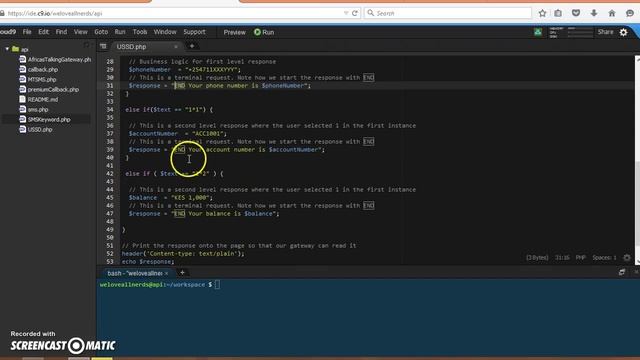Screen dimensions: 640x360
Task: Save the page to Pocket
Action: click(576, 13)
